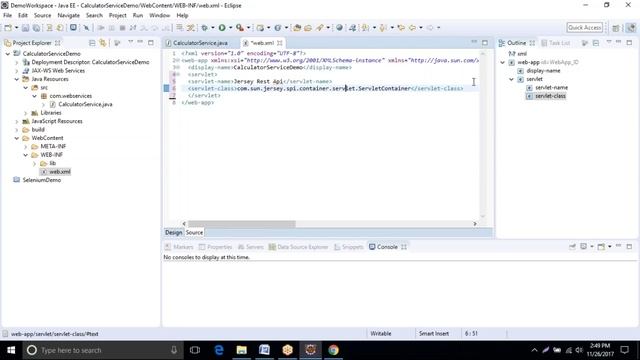This screenshot has width=640, height=360.
Task: Click the horizontal scrollbar right arrow
Action: tap(475, 224)
